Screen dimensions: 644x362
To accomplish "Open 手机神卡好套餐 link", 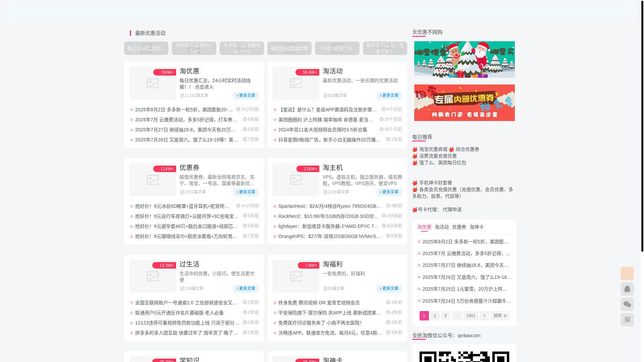I will coord(435,183).
